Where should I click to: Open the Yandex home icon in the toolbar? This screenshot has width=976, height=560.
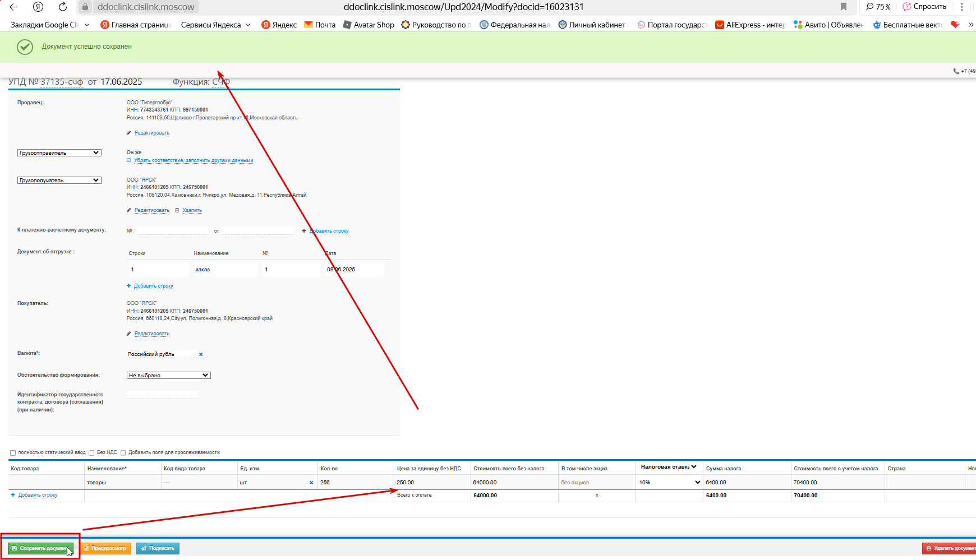(x=38, y=7)
